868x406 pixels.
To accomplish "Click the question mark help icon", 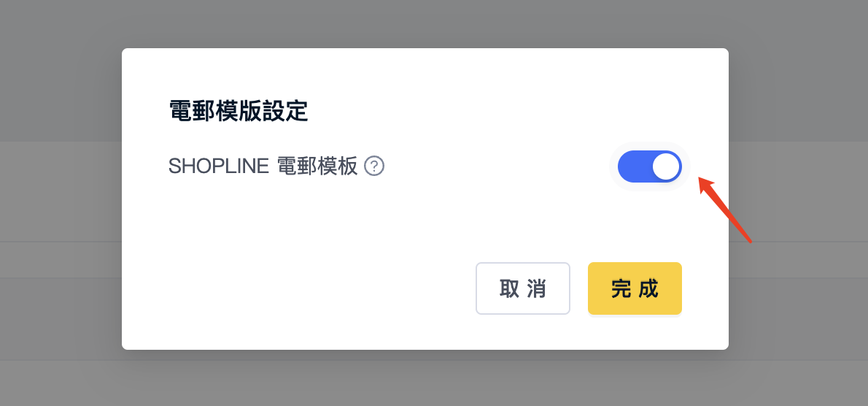I will (374, 166).
